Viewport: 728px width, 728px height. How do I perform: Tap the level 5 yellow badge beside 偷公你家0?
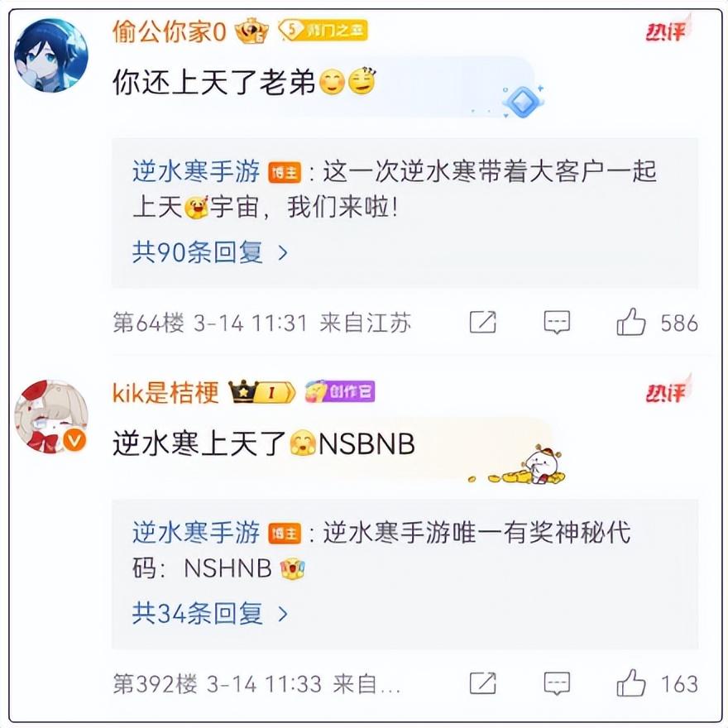click(x=323, y=30)
